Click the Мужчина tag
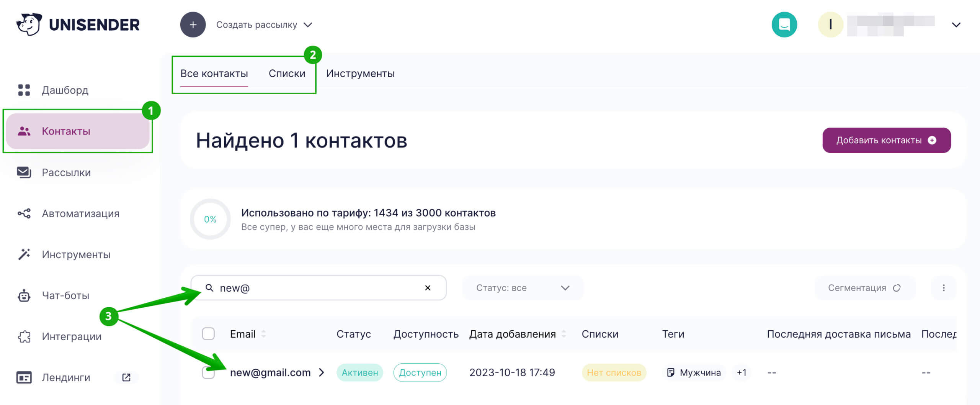Screen dimensions: 980x405 coord(694,372)
